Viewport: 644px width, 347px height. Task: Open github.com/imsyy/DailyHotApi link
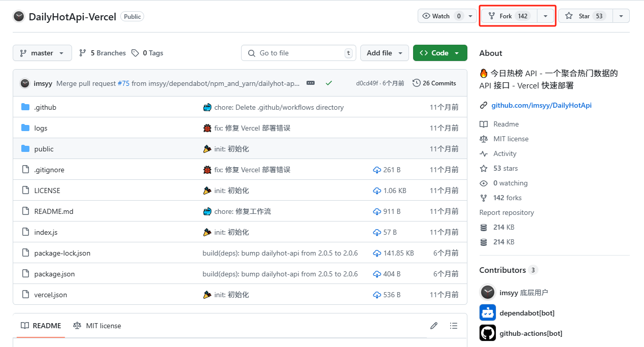coord(541,105)
